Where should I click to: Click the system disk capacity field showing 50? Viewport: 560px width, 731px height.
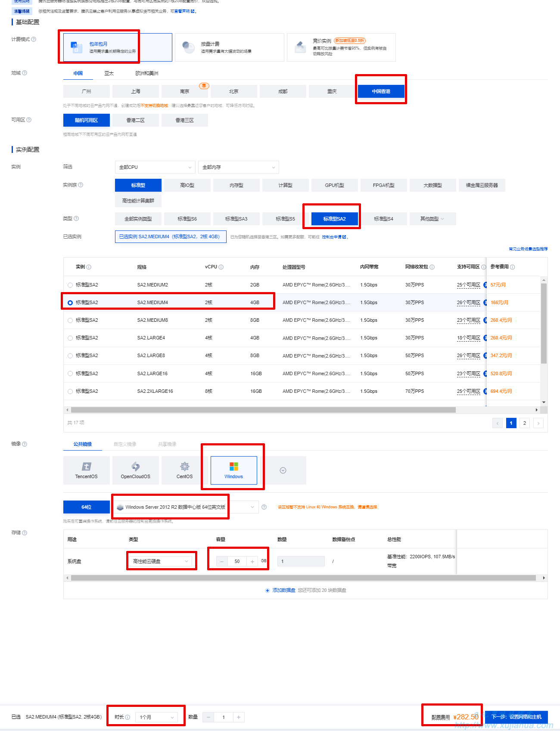[237, 561]
